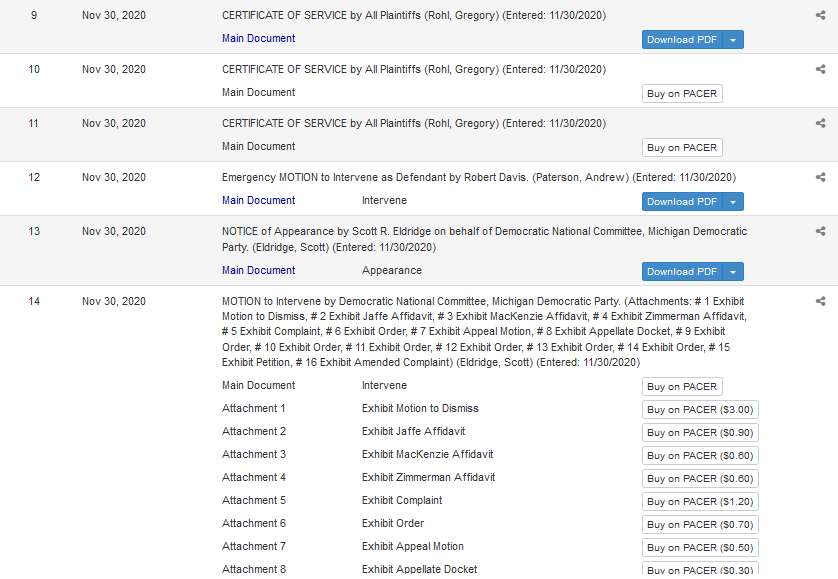Screen dimensions: 838x579
Task: Click the Nov 30, 2020 date of entry 14
Action: 114,302
